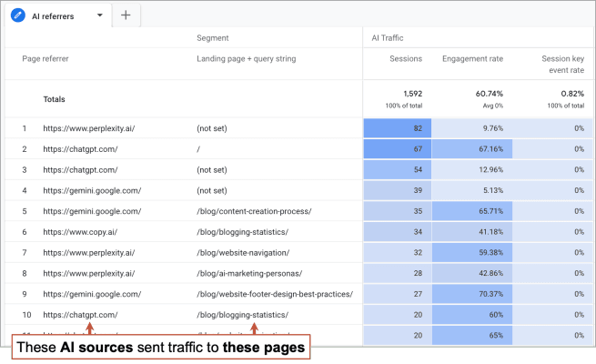The width and height of the screenshot is (596, 364).
Task: Add a new tab with the plus button
Action: [126, 15]
